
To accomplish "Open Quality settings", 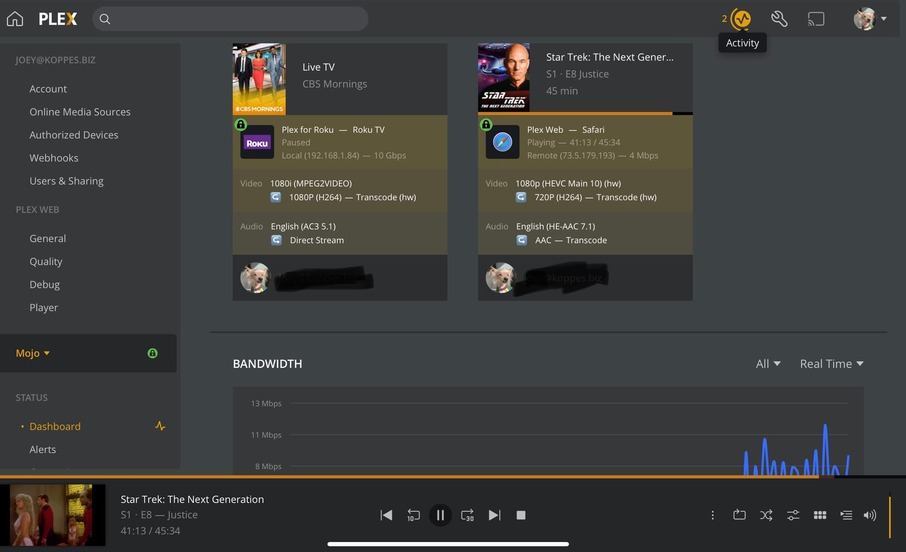I will point(46,262).
